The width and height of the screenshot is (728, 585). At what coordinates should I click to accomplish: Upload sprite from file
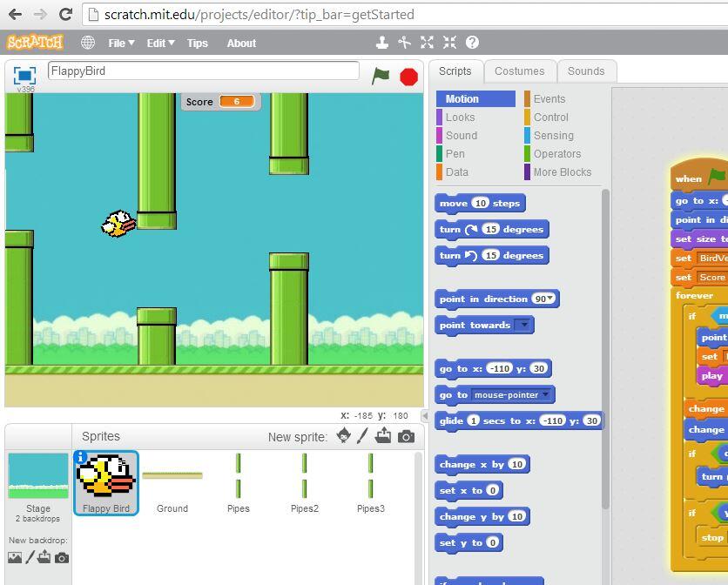click(383, 436)
